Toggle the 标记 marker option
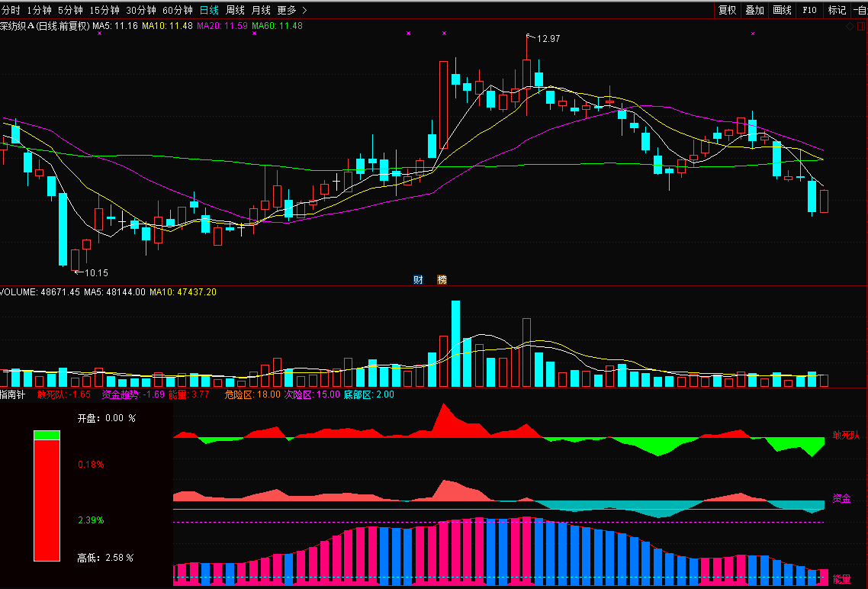 click(837, 10)
